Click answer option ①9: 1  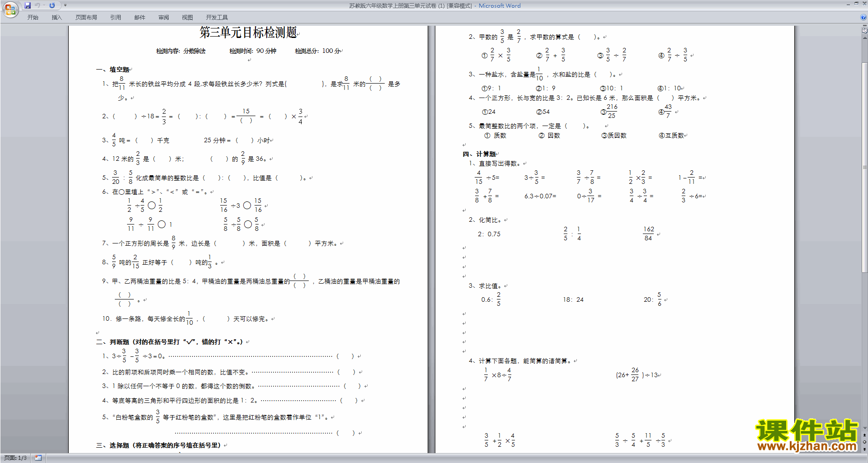(491, 88)
